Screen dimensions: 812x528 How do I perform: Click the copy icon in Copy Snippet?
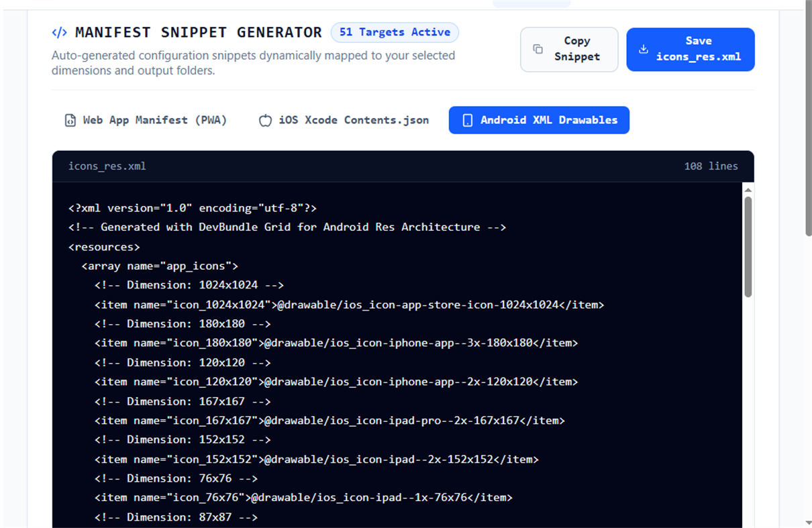(538, 49)
